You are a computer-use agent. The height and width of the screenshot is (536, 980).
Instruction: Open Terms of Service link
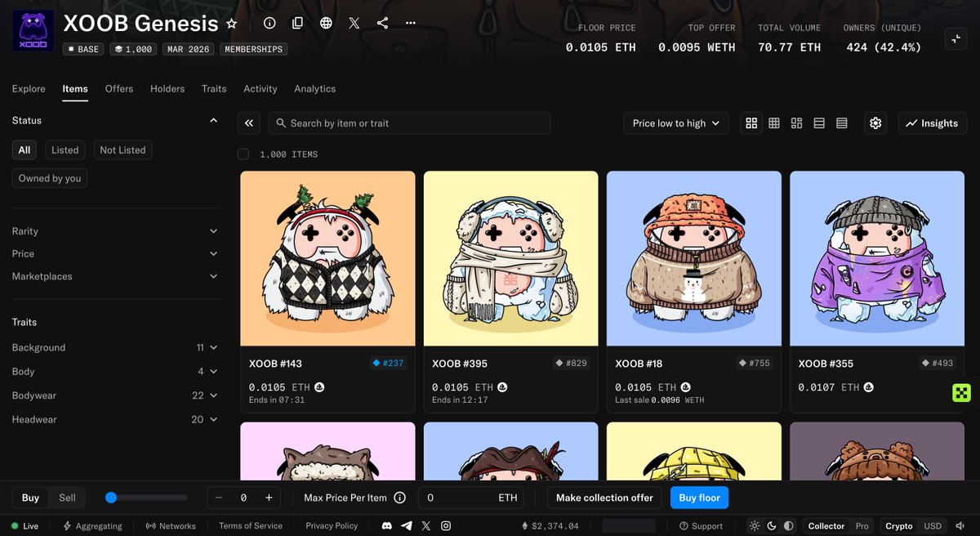(251, 526)
